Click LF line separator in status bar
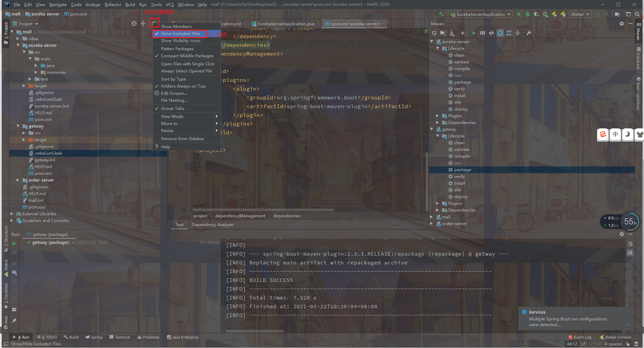This screenshot has height=348, width=644. point(583,344)
